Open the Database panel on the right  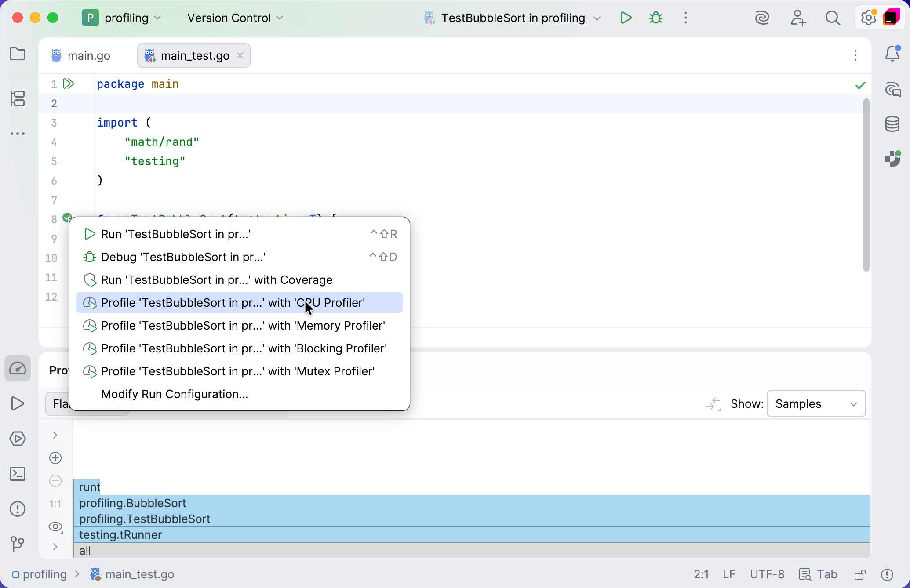(x=892, y=123)
